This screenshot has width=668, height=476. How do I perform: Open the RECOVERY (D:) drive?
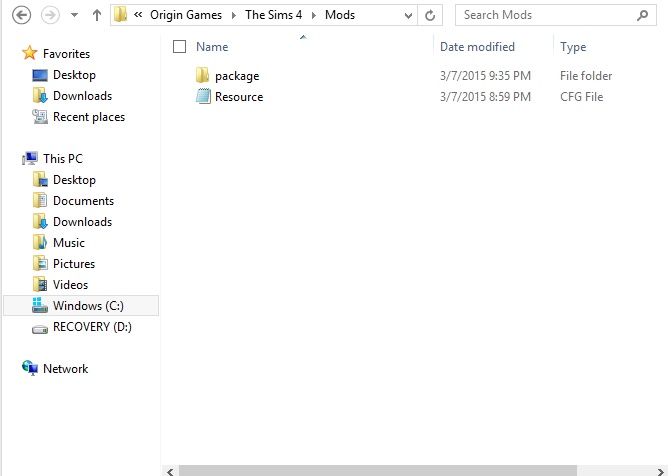(92, 326)
